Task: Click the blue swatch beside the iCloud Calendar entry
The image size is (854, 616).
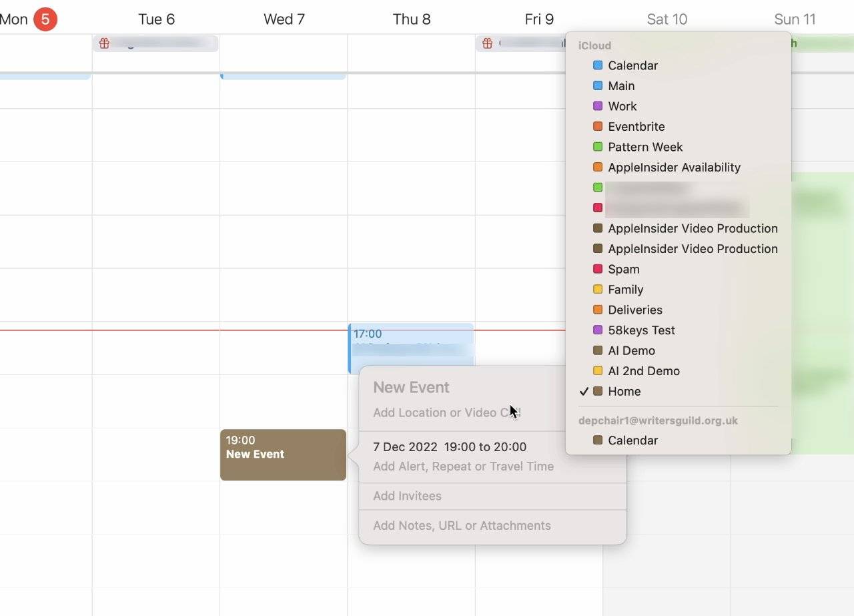Action: click(x=596, y=65)
